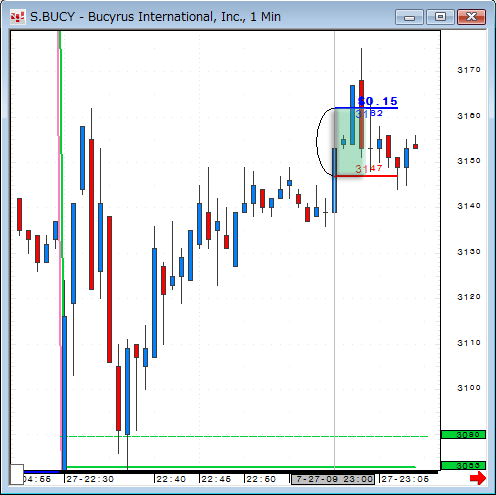The image size is (496, 495).
Task: Click the 04:55 time axis label
Action: pyautogui.click(x=37, y=479)
